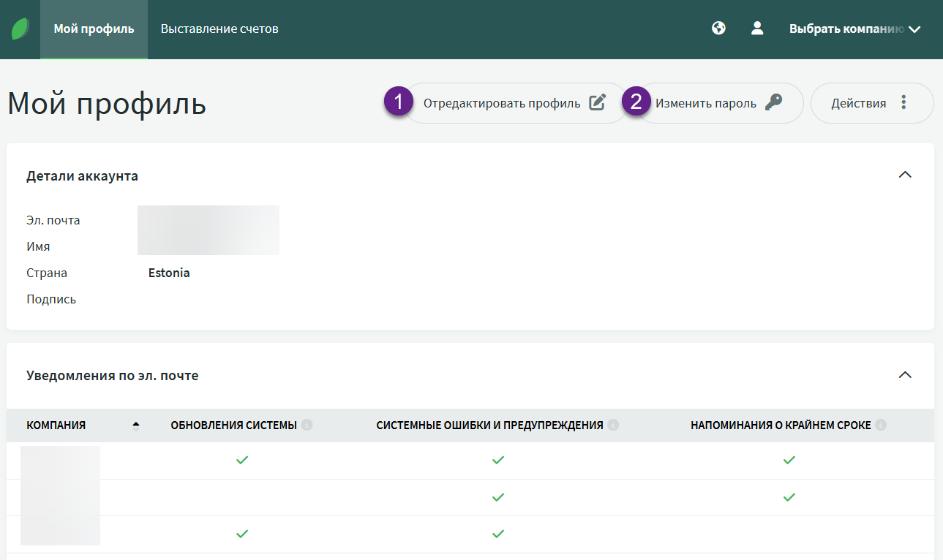The width and height of the screenshot is (943, 560).
Task: Click the key icon for password
Action: 773,103
